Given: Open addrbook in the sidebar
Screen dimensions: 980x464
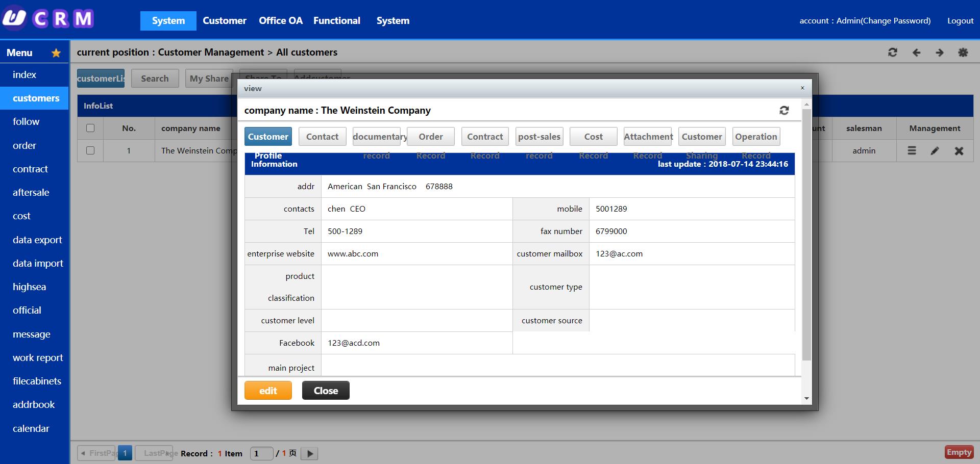Looking at the screenshot, I should [x=34, y=404].
